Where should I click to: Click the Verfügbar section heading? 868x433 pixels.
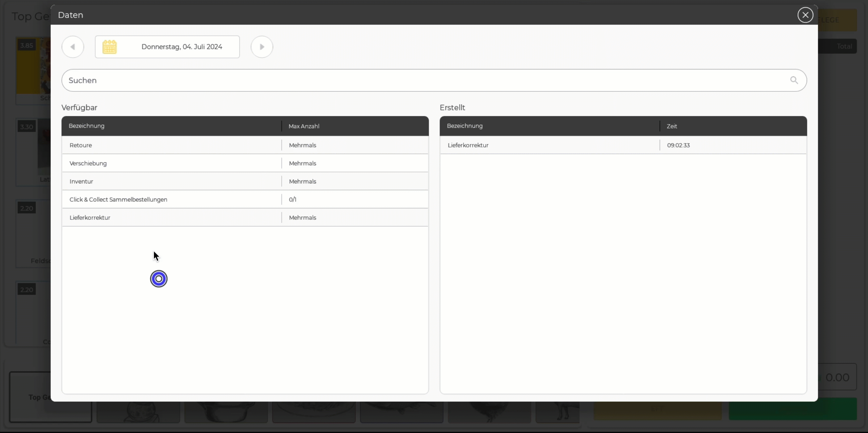point(79,108)
